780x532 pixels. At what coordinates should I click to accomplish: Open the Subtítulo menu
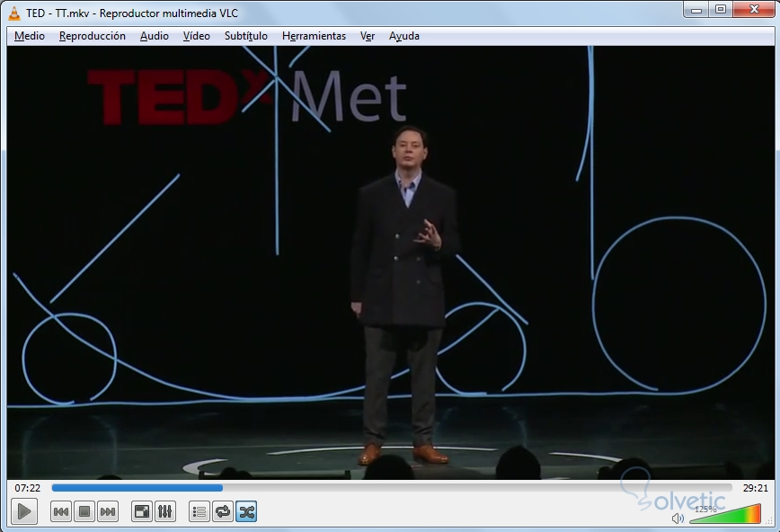tap(245, 36)
